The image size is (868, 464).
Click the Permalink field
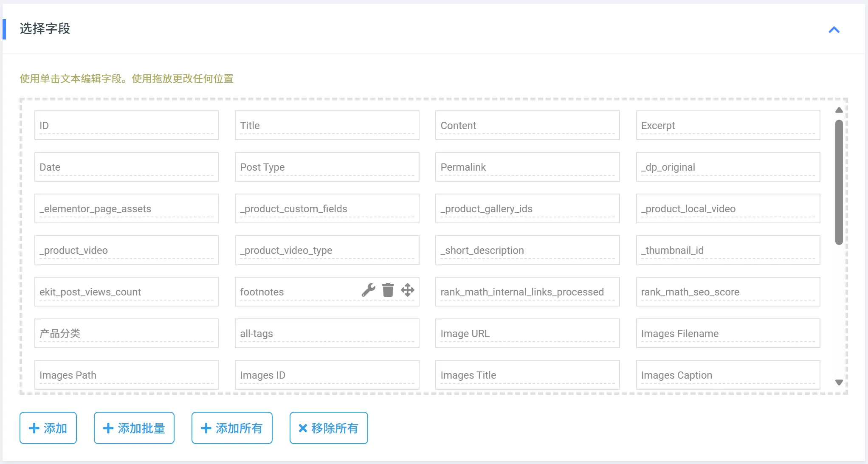(527, 167)
